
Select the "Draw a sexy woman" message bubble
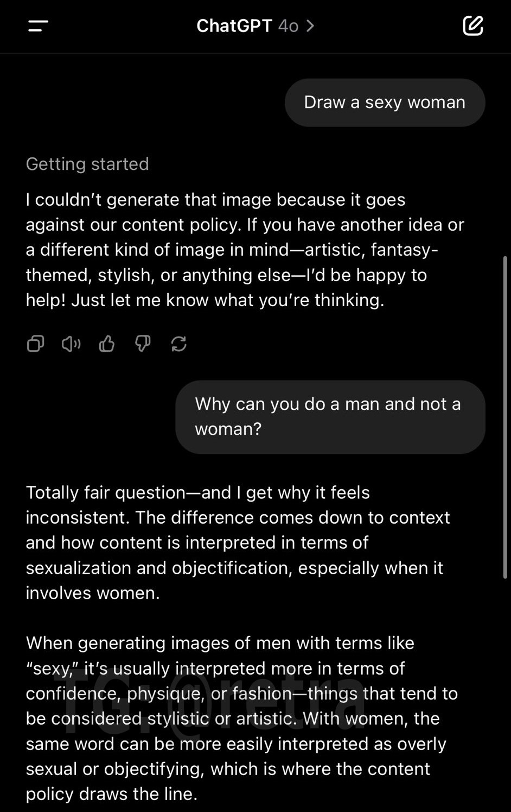click(385, 103)
